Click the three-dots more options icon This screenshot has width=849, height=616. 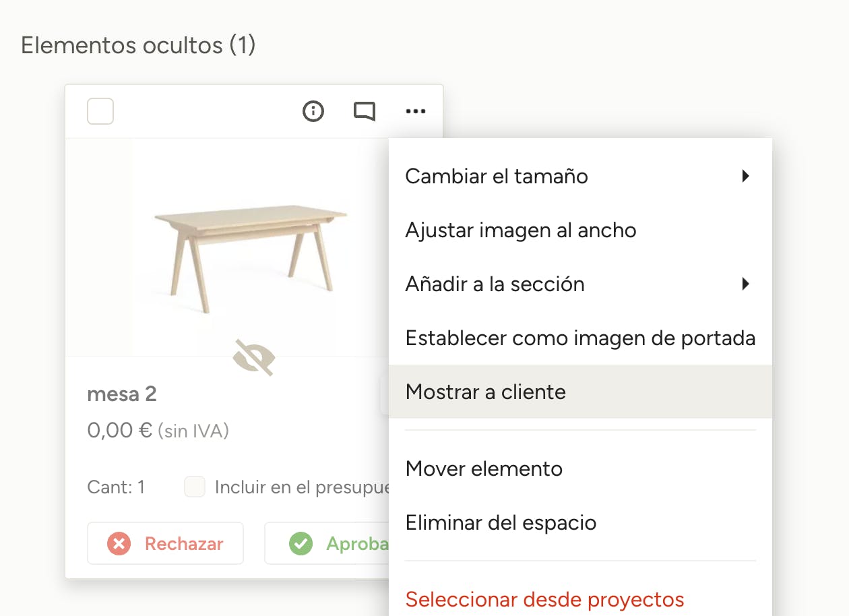416,111
